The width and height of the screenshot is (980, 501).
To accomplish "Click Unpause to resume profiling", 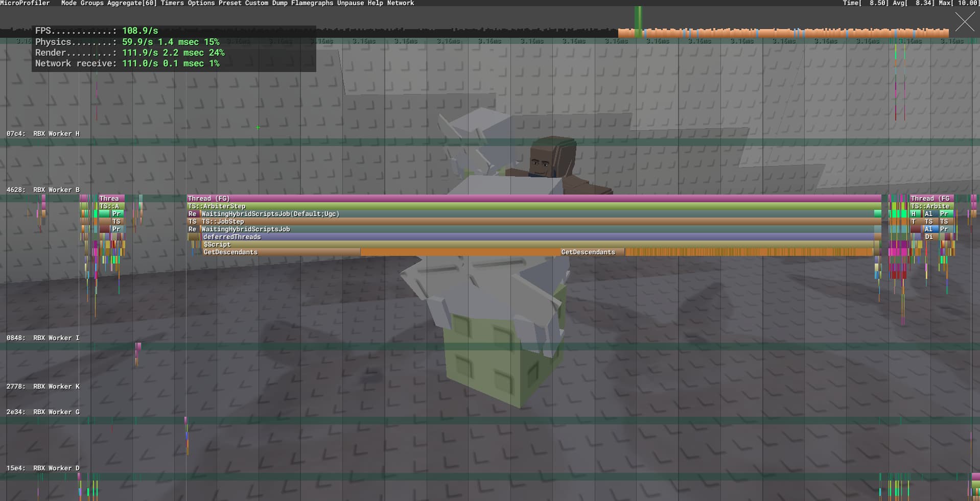I will coord(351,3).
